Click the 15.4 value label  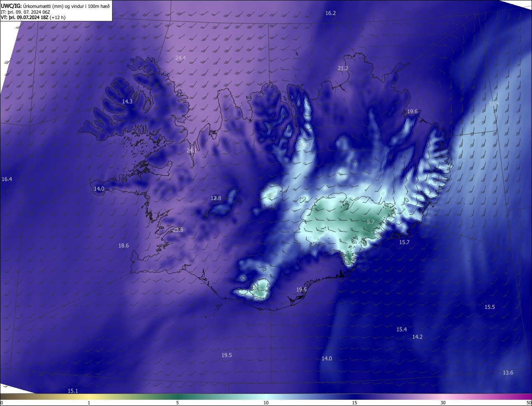click(401, 329)
